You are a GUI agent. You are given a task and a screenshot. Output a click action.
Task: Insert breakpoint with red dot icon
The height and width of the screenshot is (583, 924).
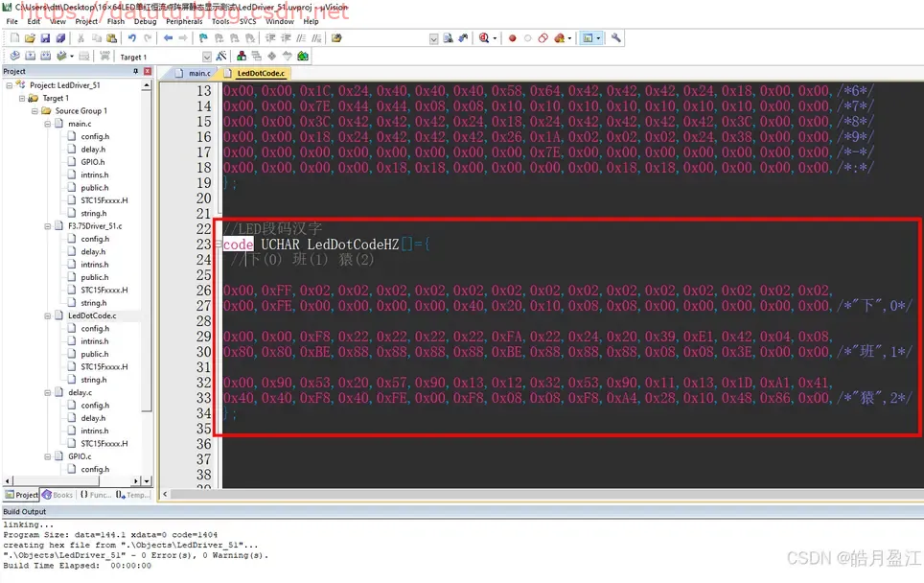pos(512,37)
